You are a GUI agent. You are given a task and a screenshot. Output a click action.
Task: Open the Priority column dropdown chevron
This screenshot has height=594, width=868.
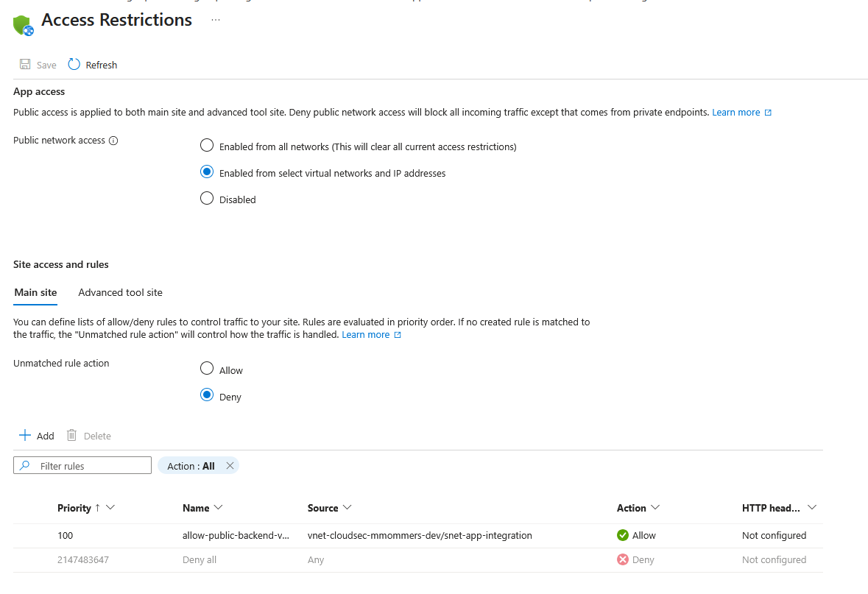coord(110,508)
